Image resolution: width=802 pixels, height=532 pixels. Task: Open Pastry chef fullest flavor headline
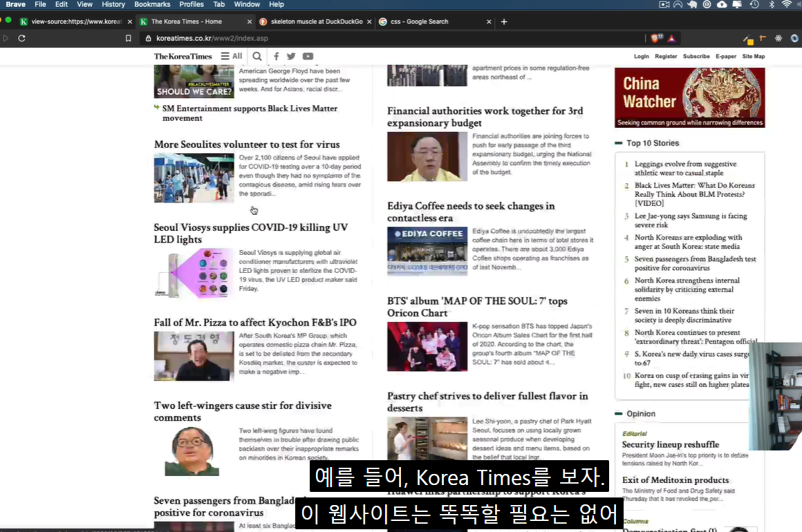coord(487,402)
